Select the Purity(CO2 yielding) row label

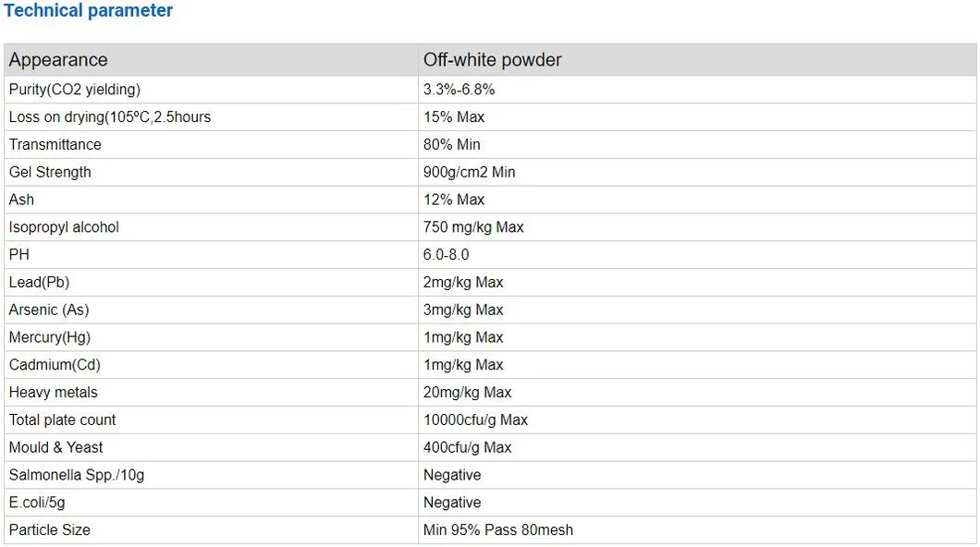point(75,90)
